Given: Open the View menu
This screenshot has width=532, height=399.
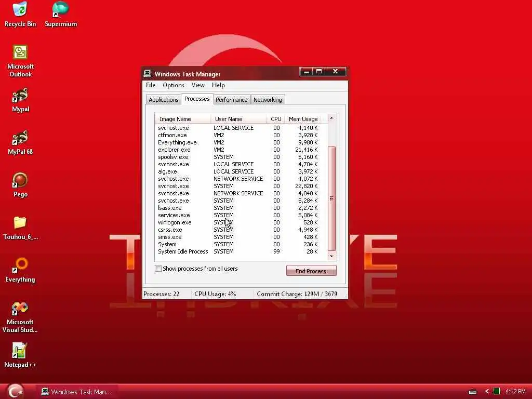Looking at the screenshot, I should (x=198, y=85).
